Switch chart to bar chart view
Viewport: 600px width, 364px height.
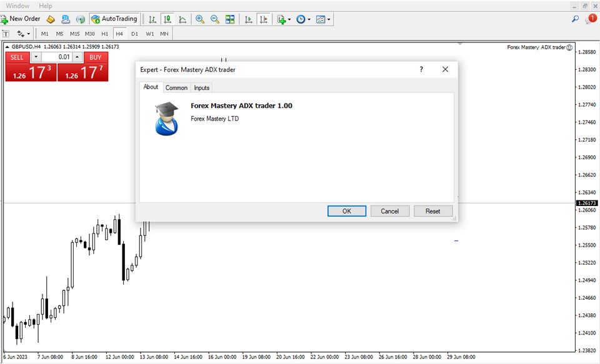[152, 19]
